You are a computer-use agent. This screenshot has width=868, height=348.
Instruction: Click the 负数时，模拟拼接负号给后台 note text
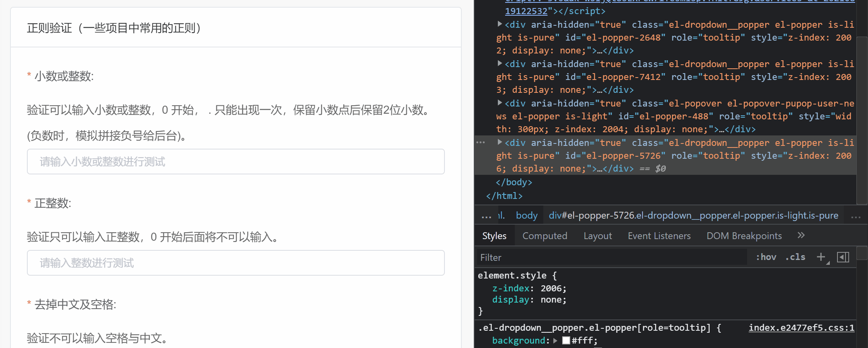(107, 136)
